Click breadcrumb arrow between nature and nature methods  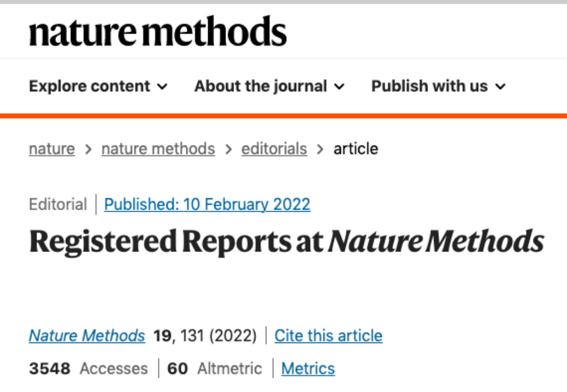coord(88,149)
